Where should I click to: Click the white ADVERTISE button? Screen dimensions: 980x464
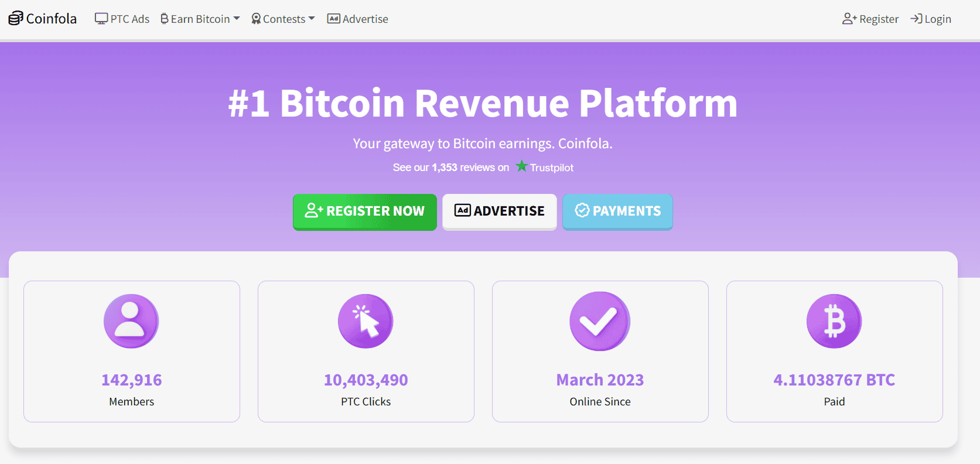tap(500, 211)
